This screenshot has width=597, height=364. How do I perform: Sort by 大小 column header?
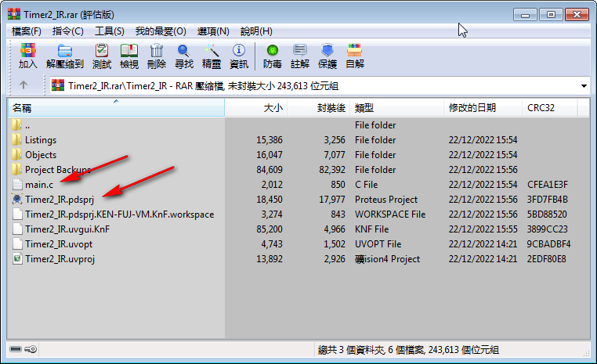tap(256, 108)
